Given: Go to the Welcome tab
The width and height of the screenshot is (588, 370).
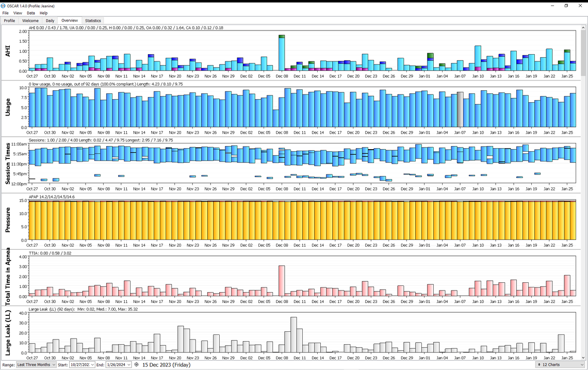Looking at the screenshot, I should click(30, 21).
